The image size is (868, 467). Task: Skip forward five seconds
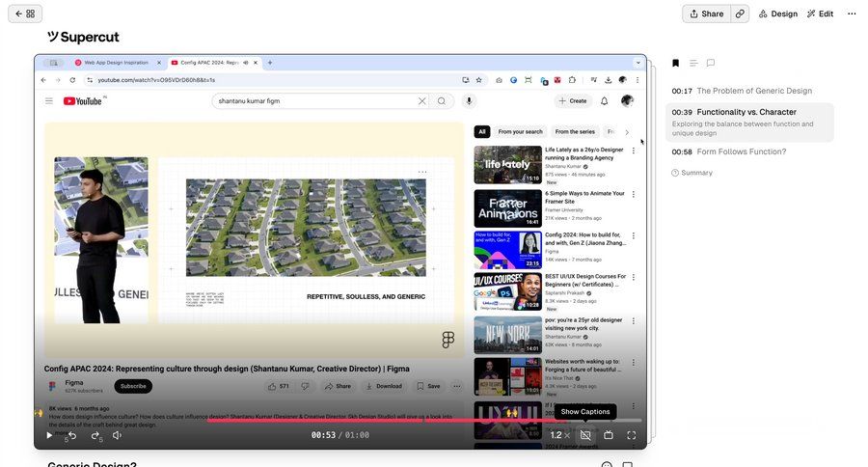click(x=96, y=436)
